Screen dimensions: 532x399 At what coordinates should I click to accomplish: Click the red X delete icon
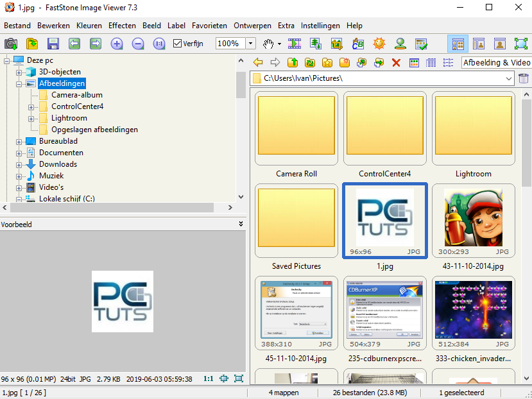click(x=396, y=62)
